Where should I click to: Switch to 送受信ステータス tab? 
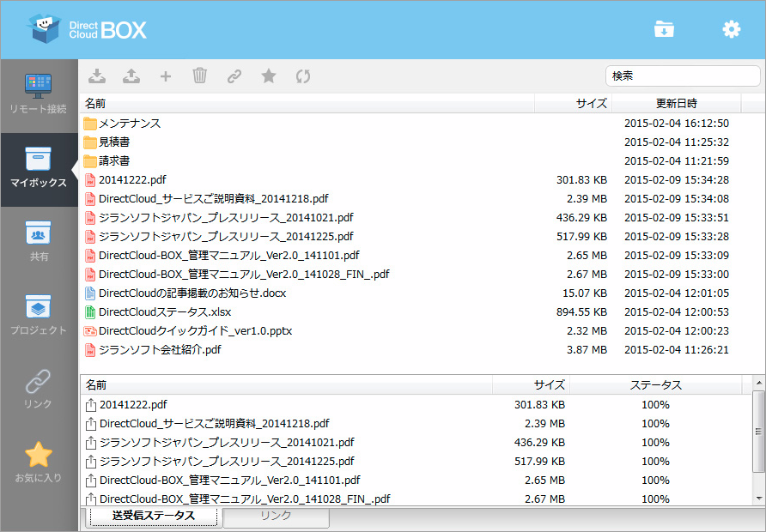point(154,516)
